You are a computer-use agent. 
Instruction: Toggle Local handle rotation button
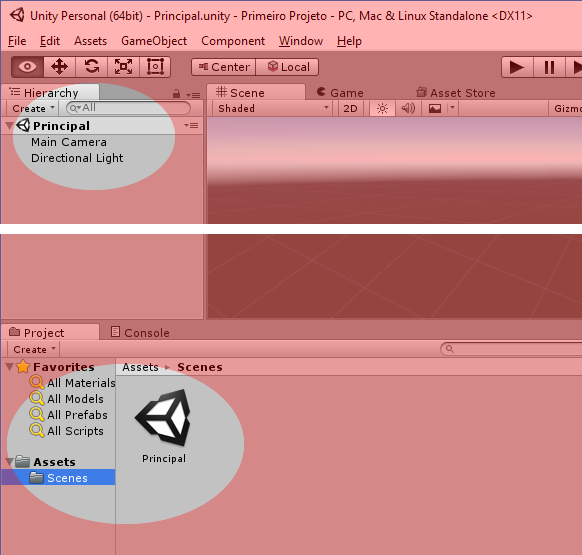287,67
